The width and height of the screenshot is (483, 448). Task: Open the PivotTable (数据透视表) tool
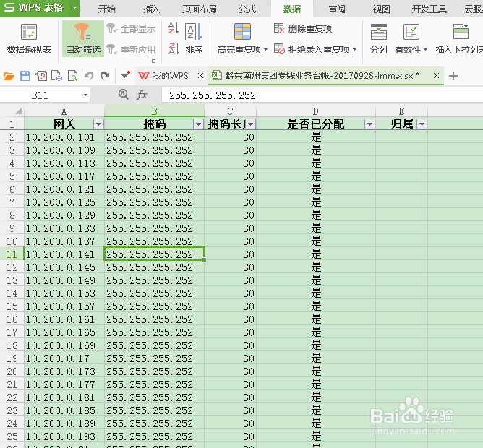pyautogui.click(x=29, y=39)
